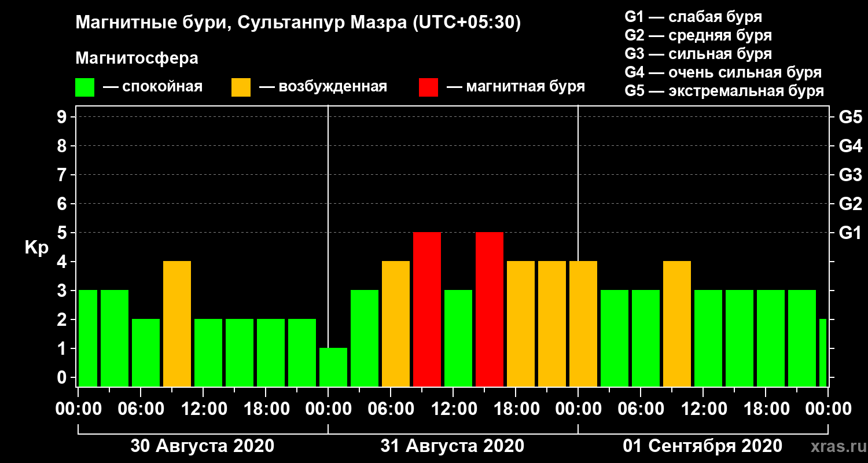Click the orange bar near 09:00 on 01 Сентября

677,324
